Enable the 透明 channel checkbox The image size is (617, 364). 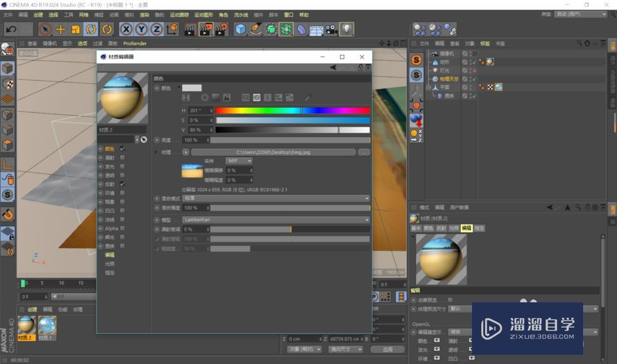coord(122,175)
